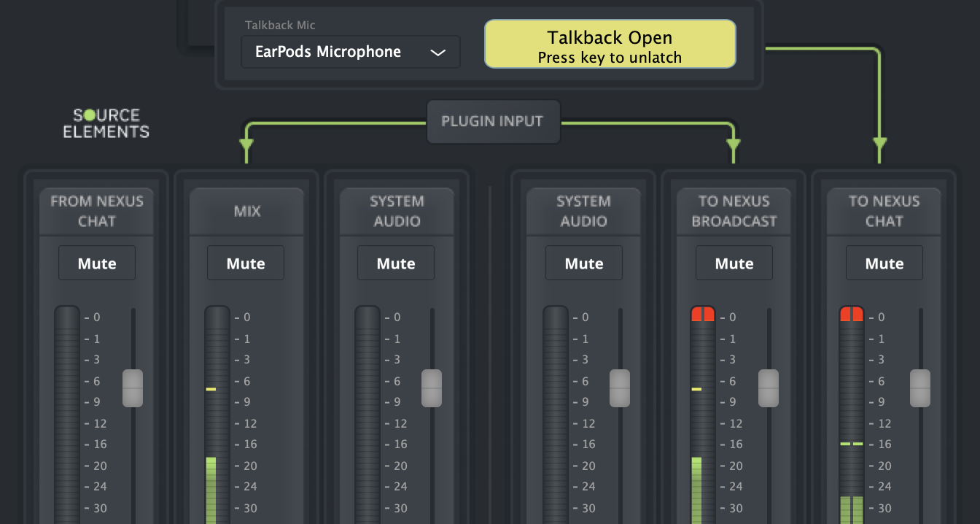Clear the red clip indicator on To Nexus Chat
The image size is (980, 524).
pos(851,315)
